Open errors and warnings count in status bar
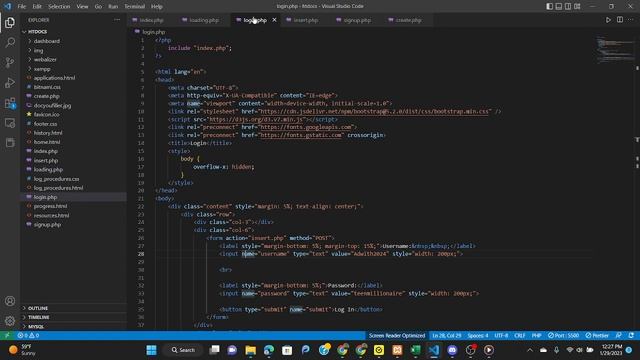The height and width of the screenshot is (360, 640). coord(28,335)
